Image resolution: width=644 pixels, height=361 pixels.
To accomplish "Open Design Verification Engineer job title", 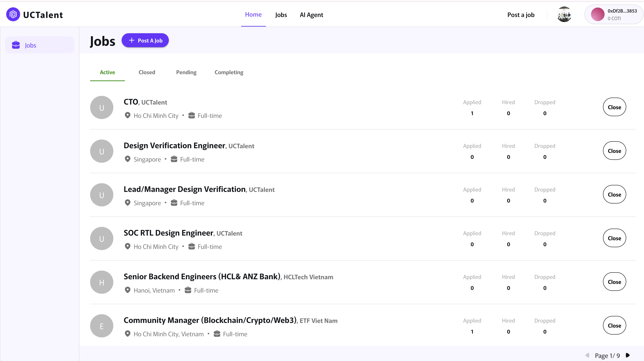I will pos(174,145).
